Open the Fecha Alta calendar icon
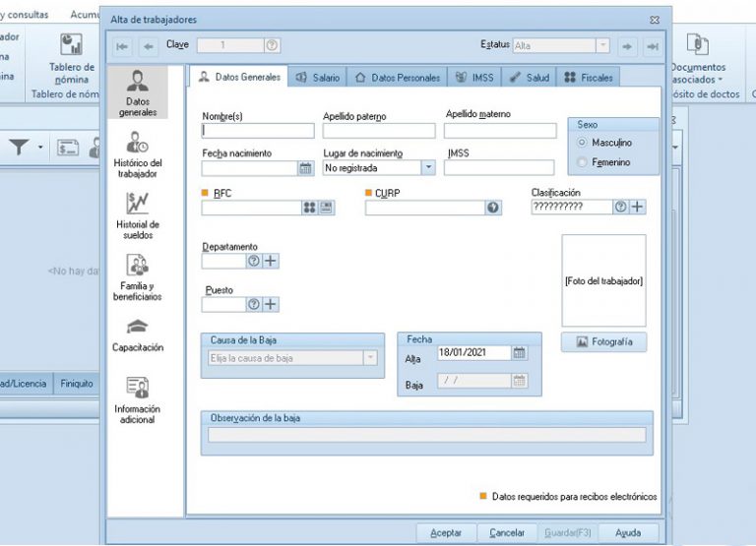The height and width of the screenshot is (546, 756). [519, 353]
